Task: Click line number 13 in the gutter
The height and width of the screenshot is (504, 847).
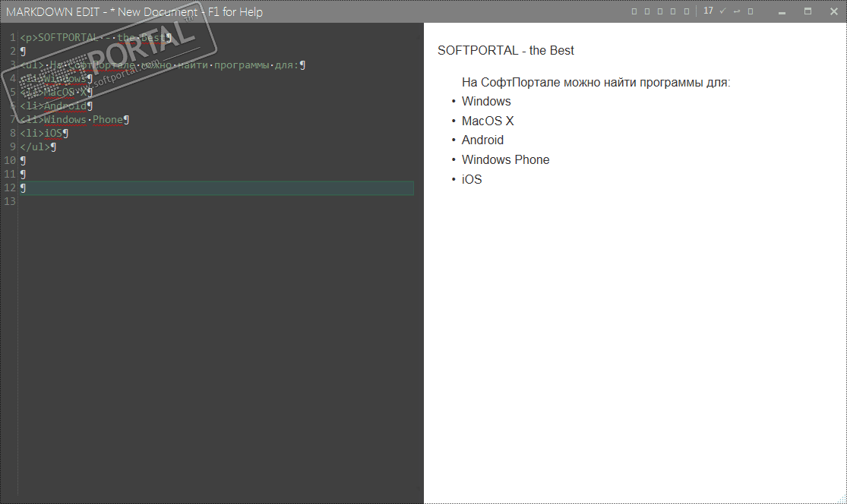Action: coord(11,201)
